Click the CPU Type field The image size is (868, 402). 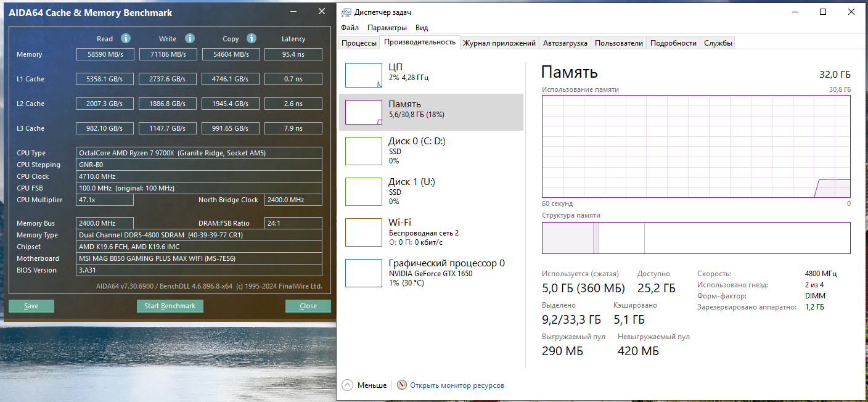199,153
